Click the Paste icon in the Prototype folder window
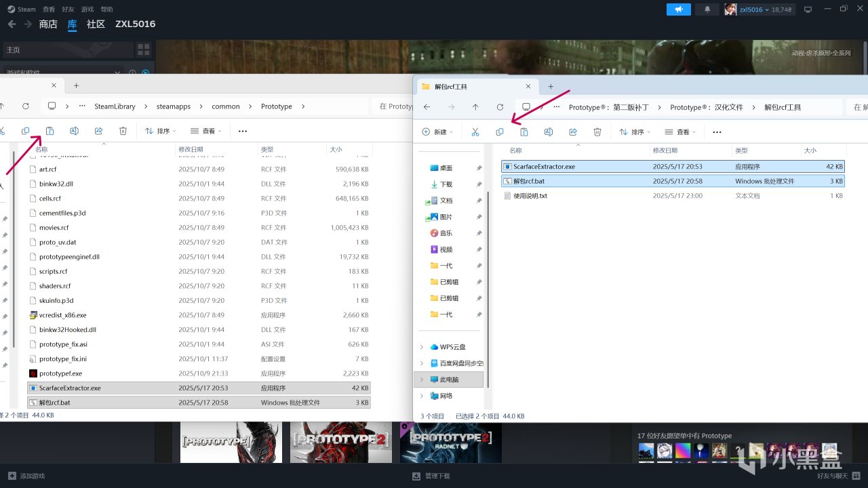Image resolution: width=868 pixels, height=488 pixels. tap(50, 131)
